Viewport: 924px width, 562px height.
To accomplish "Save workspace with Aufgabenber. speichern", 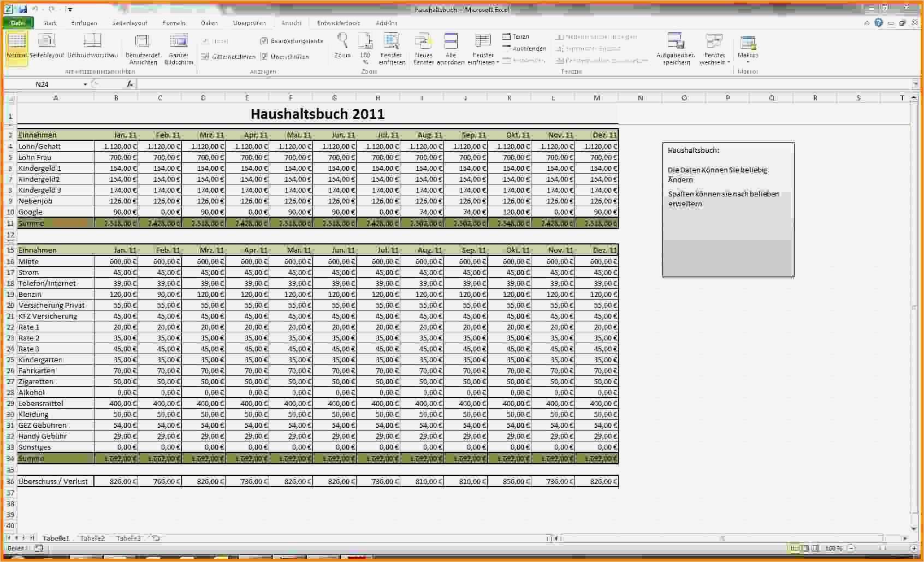I will tap(676, 49).
